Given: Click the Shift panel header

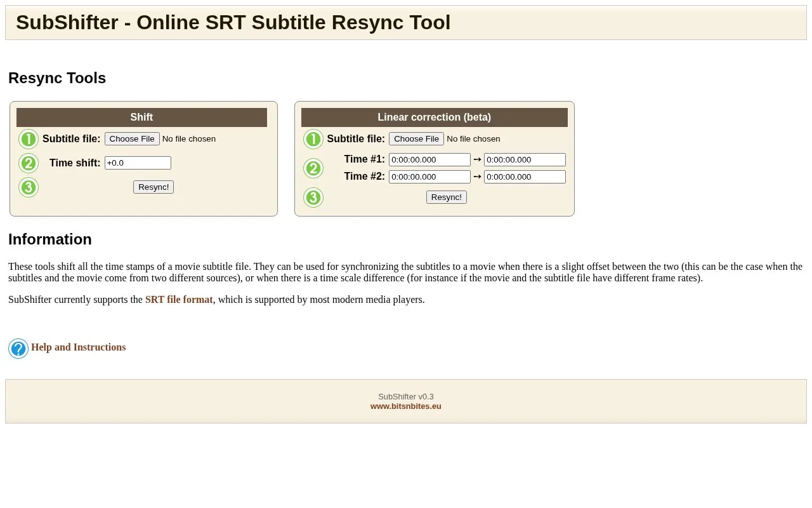Looking at the screenshot, I should pyautogui.click(x=141, y=117).
